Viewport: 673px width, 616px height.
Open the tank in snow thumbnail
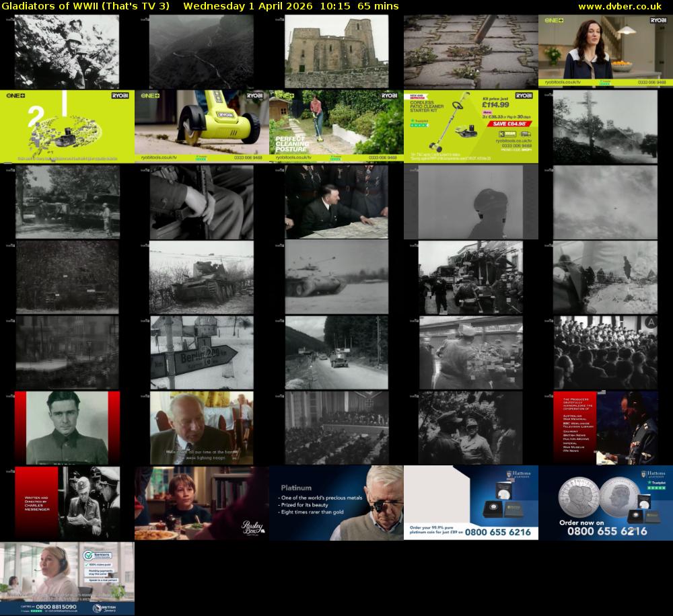pos(201,277)
